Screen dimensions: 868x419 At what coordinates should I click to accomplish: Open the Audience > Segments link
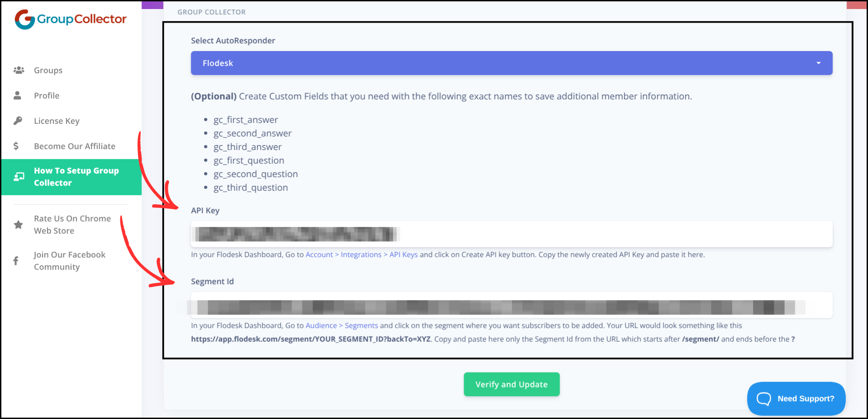click(342, 325)
